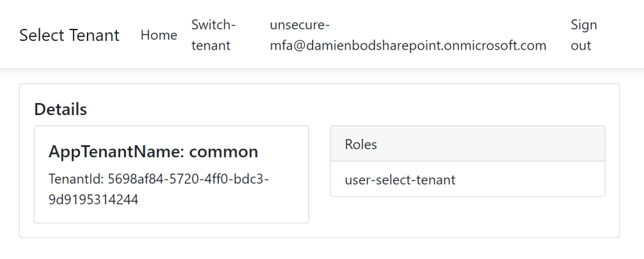Click empty space in the Roles list row
Viewport: 644px width, 259px height.
(535, 180)
